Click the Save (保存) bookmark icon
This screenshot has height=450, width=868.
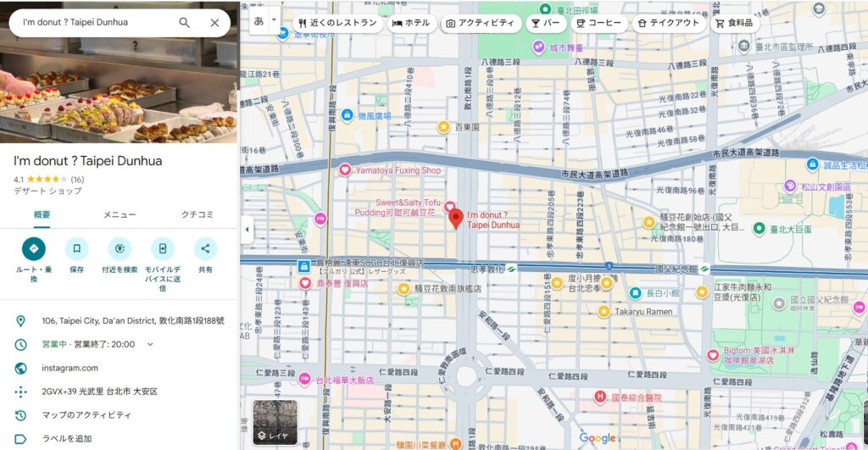click(77, 248)
